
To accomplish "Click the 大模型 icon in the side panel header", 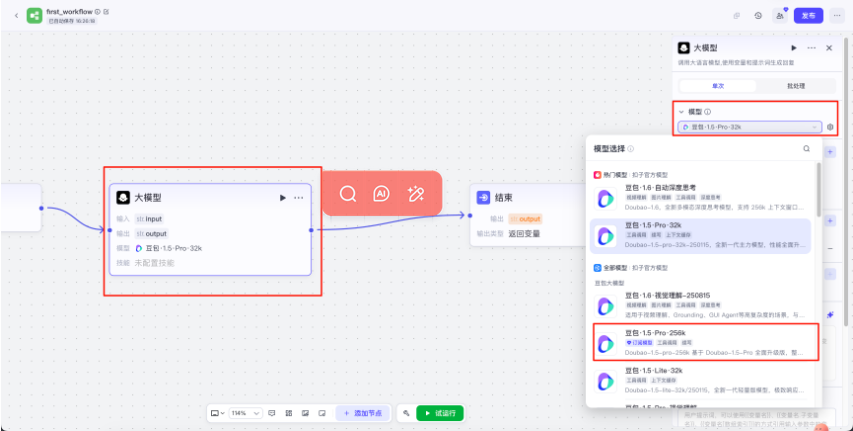I will pos(684,48).
